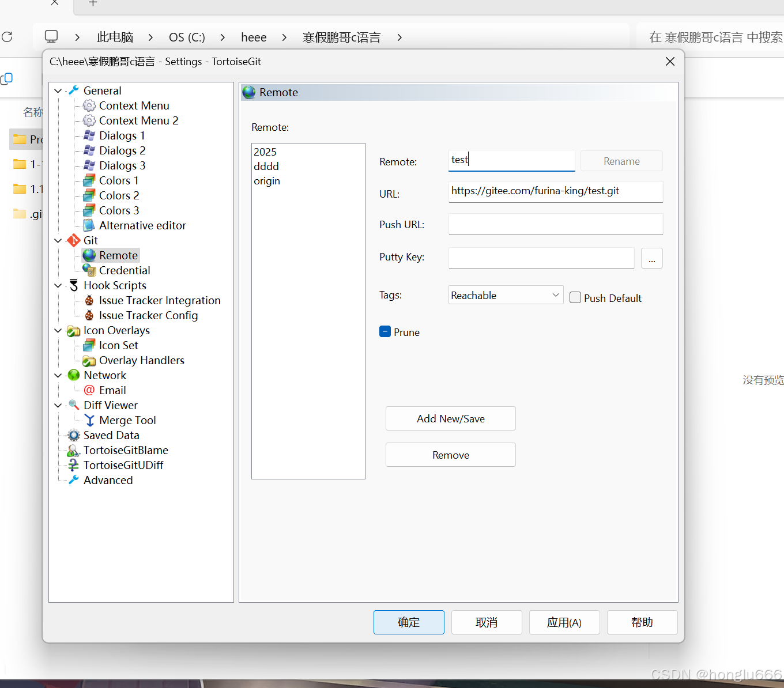This screenshot has height=688, width=784.
Task: Click the Icon Overlays folder icon
Action: click(x=74, y=330)
